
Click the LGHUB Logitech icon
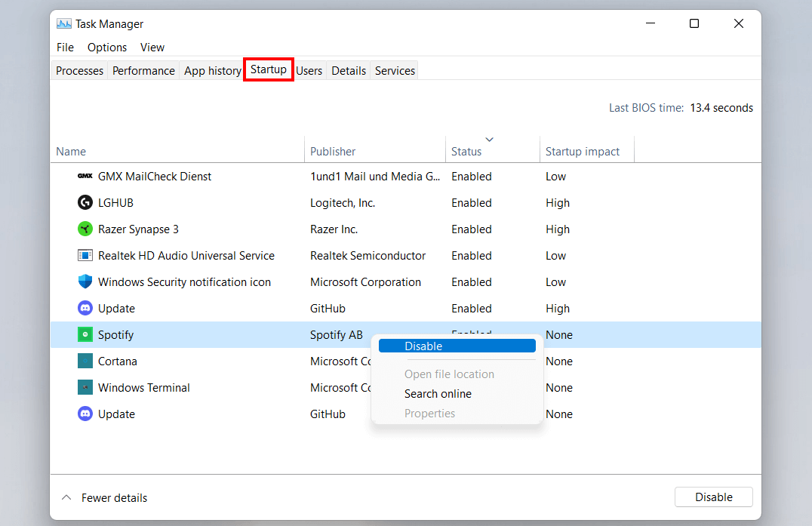85,202
